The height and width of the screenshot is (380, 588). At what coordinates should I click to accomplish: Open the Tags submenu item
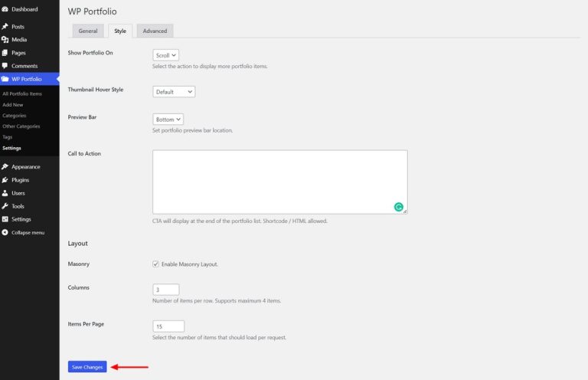click(8, 137)
